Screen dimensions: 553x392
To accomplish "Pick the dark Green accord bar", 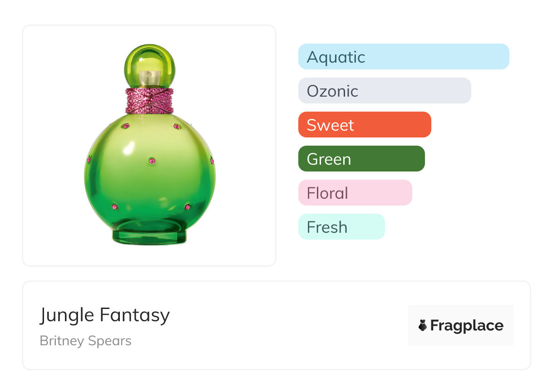I will [x=361, y=159].
